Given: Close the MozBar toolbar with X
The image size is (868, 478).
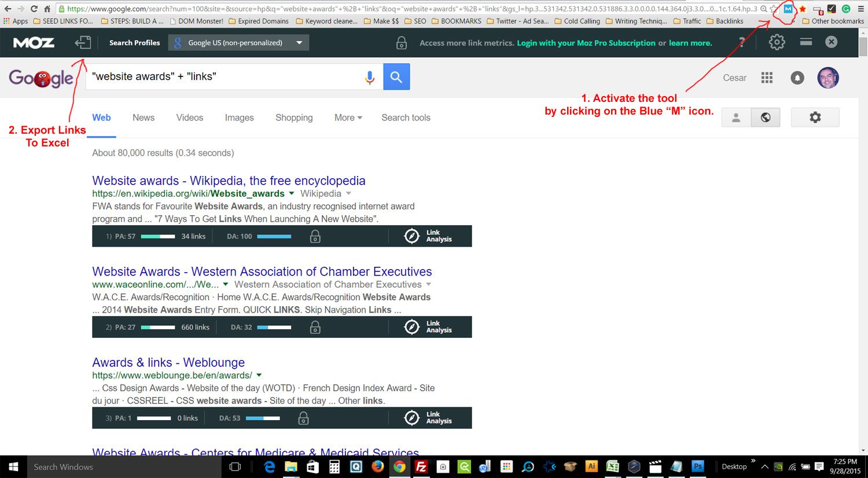Looking at the screenshot, I should (x=832, y=42).
